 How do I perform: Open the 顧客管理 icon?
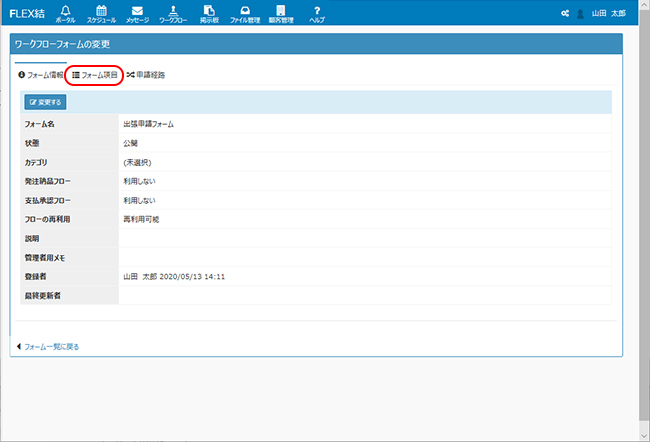tap(281, 14)
